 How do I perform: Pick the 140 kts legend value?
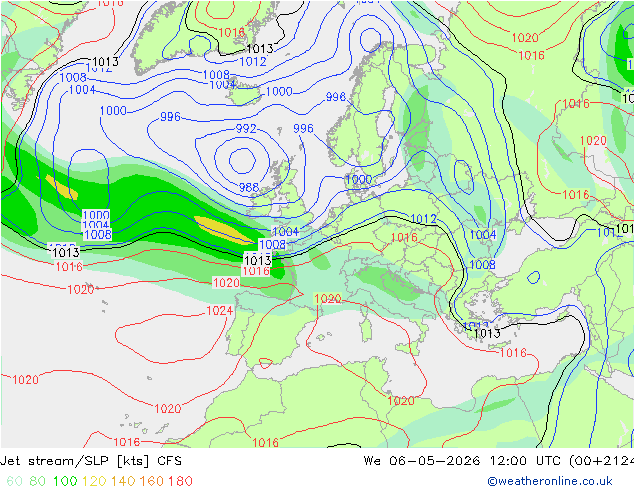click(x=123, y=481)
